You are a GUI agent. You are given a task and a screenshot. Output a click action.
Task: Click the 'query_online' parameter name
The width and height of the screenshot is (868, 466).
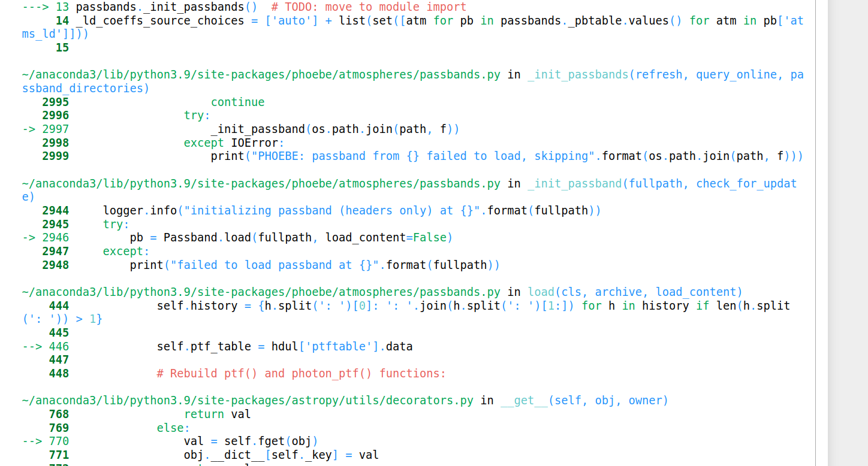click(x=737, y=75)
